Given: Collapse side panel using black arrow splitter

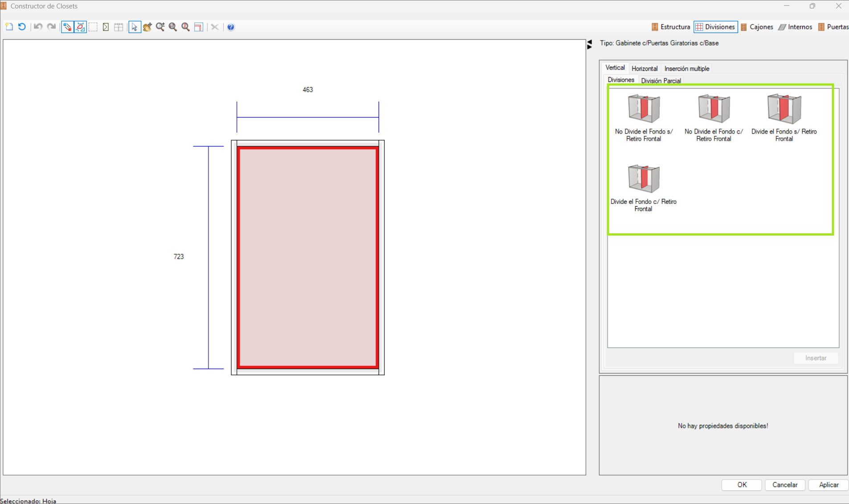Looking at the screenshot, I should point(589,44).
